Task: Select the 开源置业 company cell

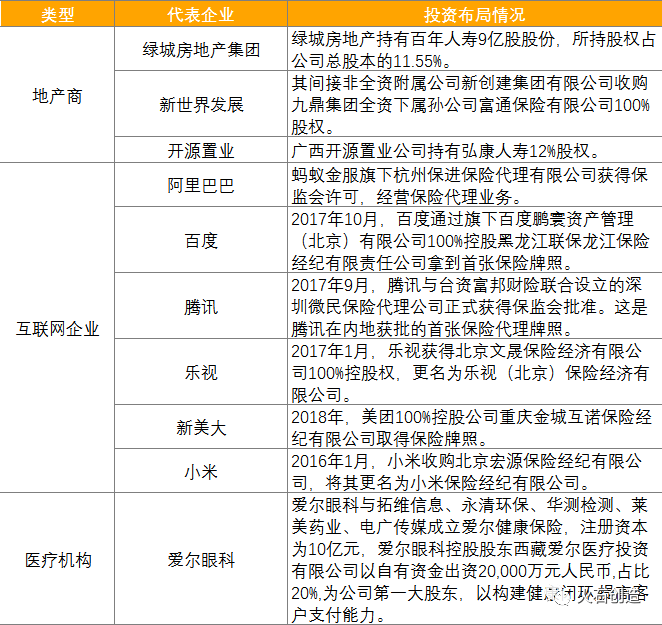Action: [201, 151]
